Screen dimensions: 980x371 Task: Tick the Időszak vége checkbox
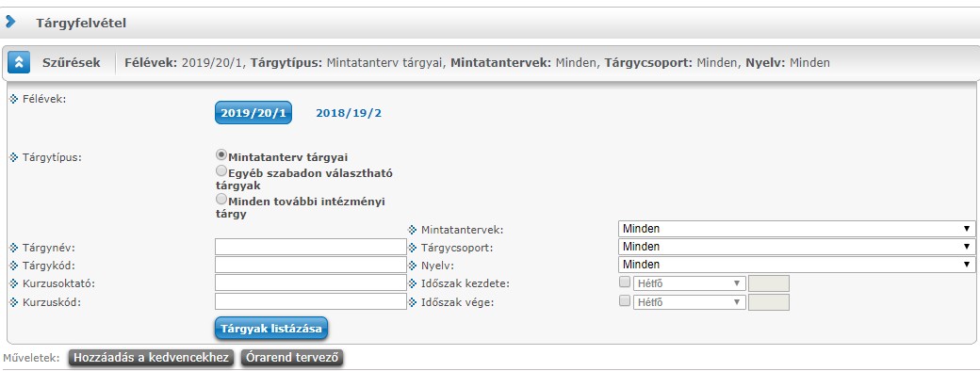[x=625, y=301]
